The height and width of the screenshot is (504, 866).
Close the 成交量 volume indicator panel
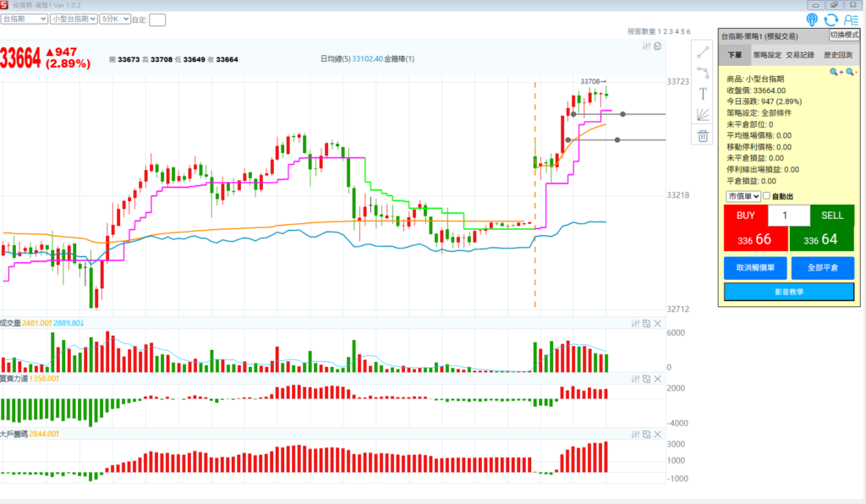(x=655, y=323)
